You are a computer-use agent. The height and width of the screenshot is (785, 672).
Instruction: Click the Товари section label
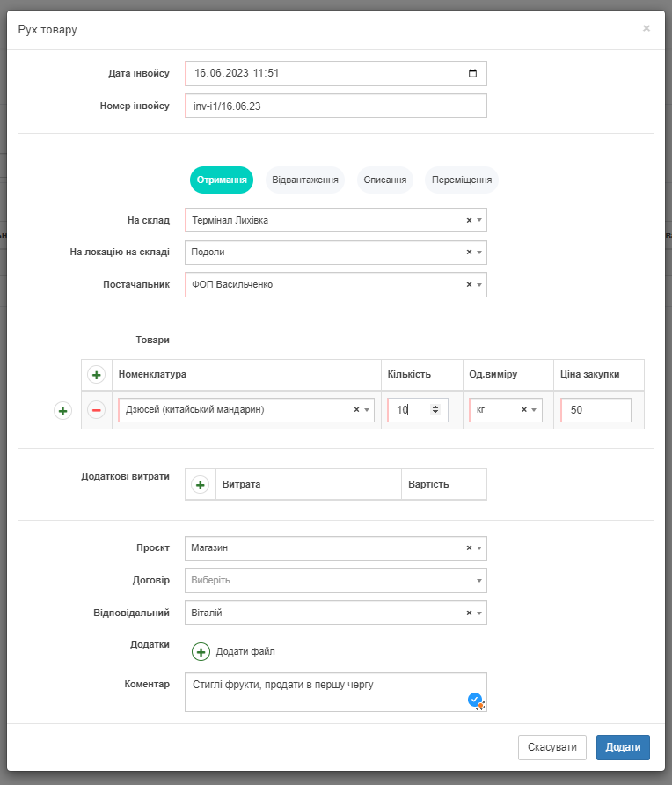tap(153, 340)
